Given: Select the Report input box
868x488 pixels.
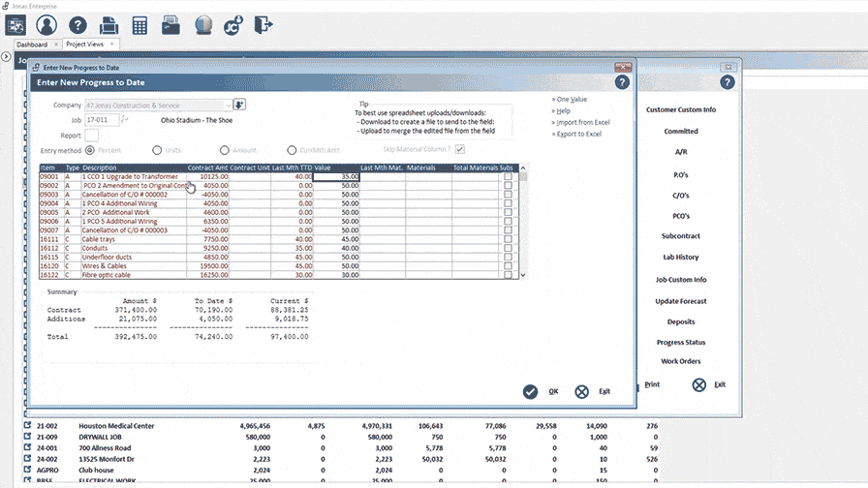Looking at the screenshot, I should coord(92,135).
